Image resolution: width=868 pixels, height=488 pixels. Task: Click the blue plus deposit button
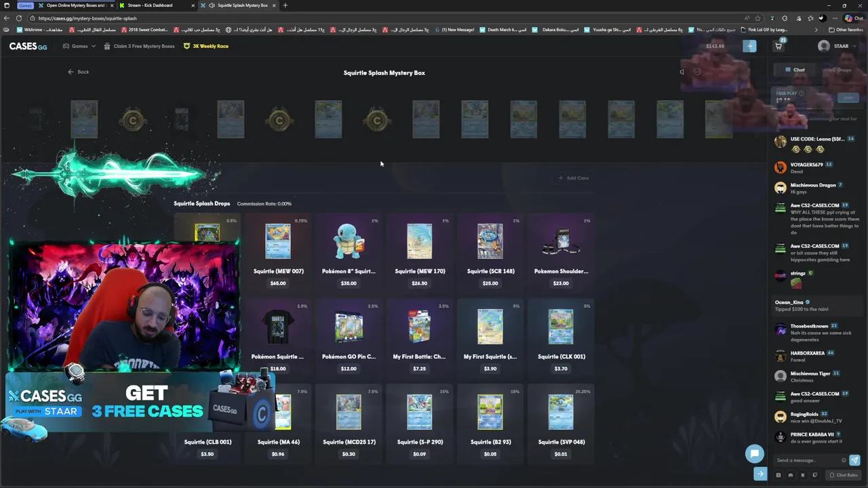point(749,46)
